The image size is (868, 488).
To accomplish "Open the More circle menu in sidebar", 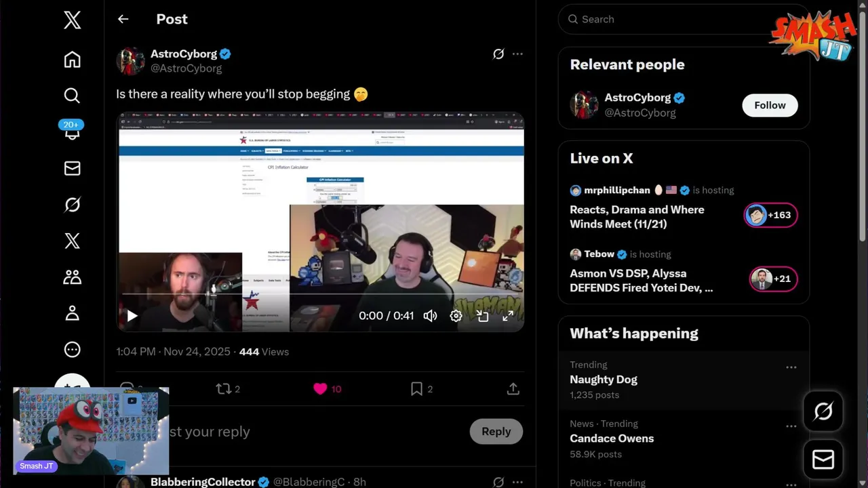I will [72, 350].
